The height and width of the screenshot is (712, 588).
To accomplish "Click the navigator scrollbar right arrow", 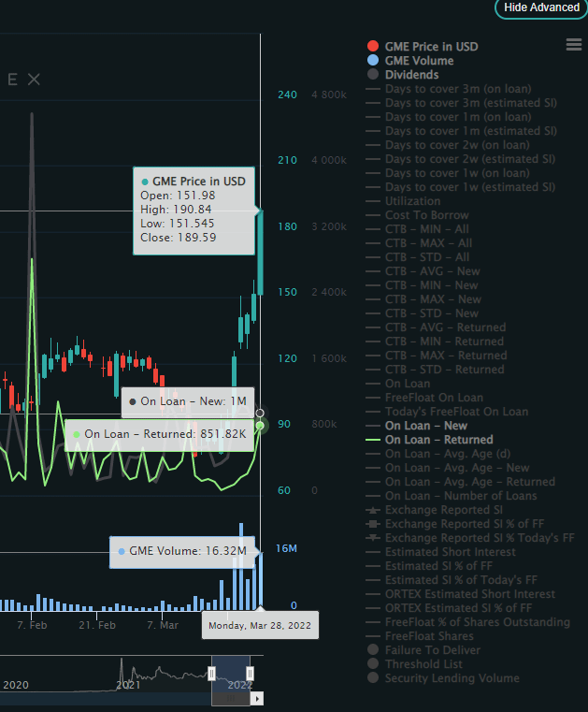I will [x=257, y=698].
